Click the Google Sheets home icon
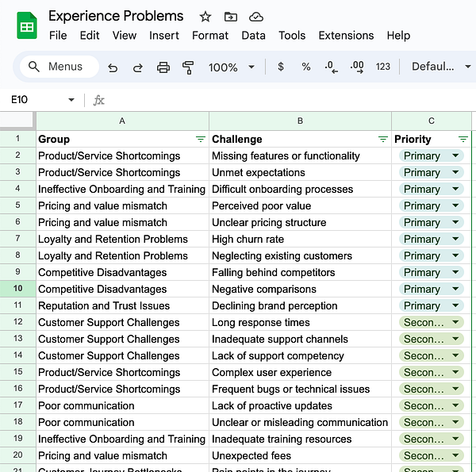This screenshot has height=472, width=476. (27, 26)
